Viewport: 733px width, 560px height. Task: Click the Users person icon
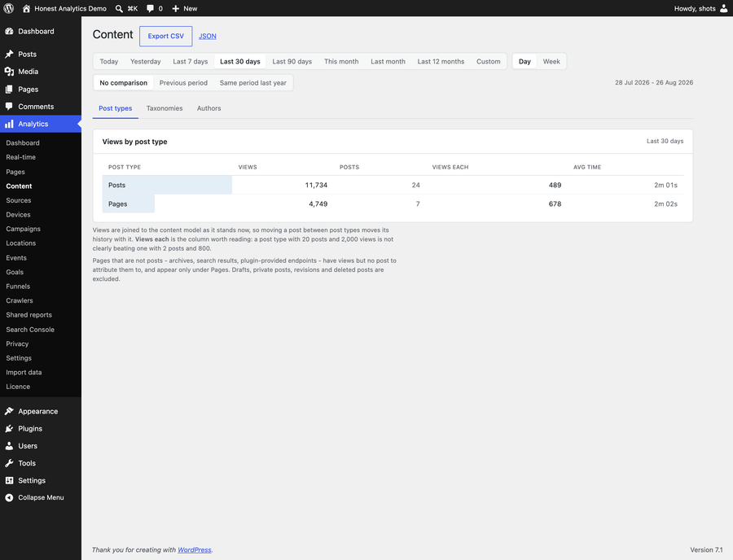[9, 445]
